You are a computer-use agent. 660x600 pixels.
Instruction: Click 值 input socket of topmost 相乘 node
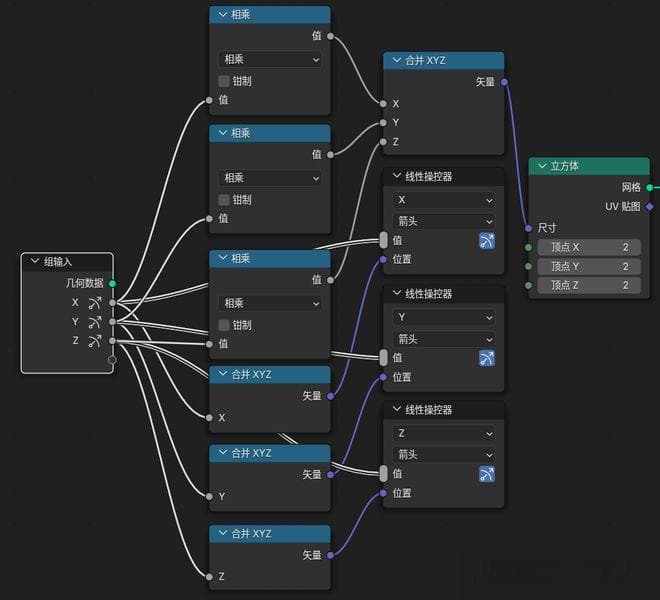point(209,100)
